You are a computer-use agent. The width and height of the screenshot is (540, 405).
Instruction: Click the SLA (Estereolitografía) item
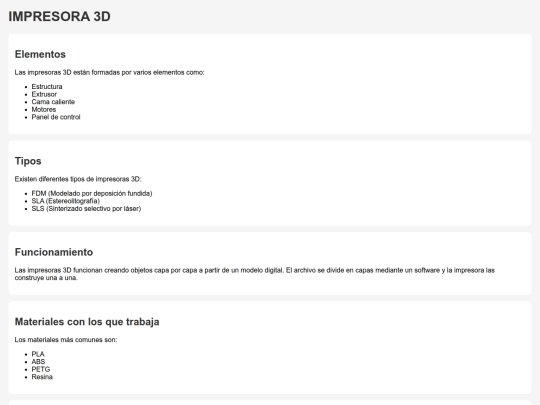[x=65, y=201]
